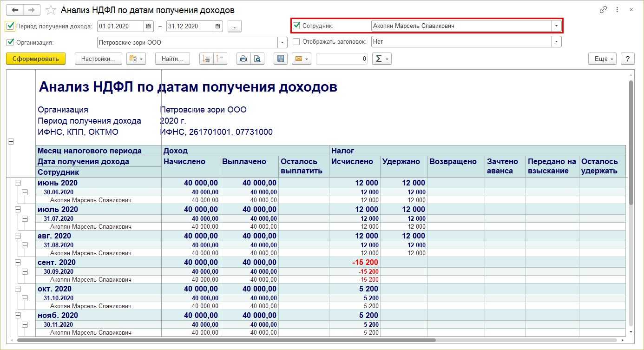Open calendar picker for start date 01.01.2020

148,26
